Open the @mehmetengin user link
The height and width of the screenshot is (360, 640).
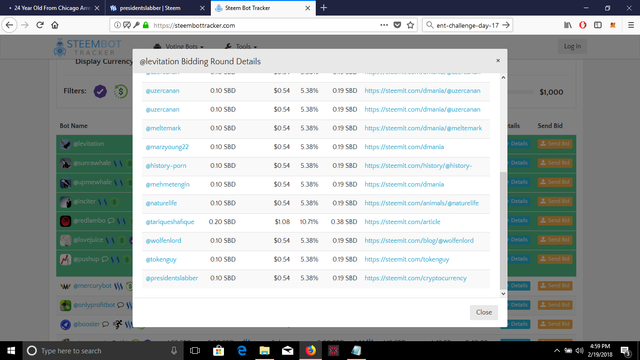[x=167, y=184]
